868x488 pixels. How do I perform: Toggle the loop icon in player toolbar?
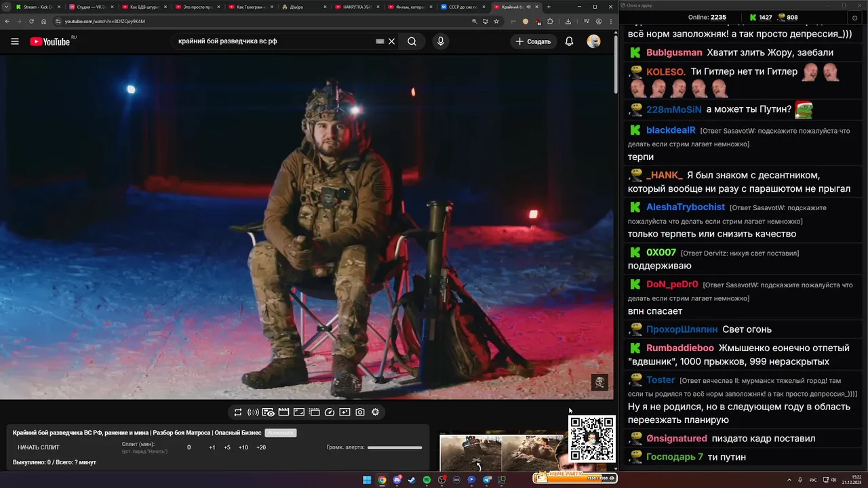tap(238, 412)
